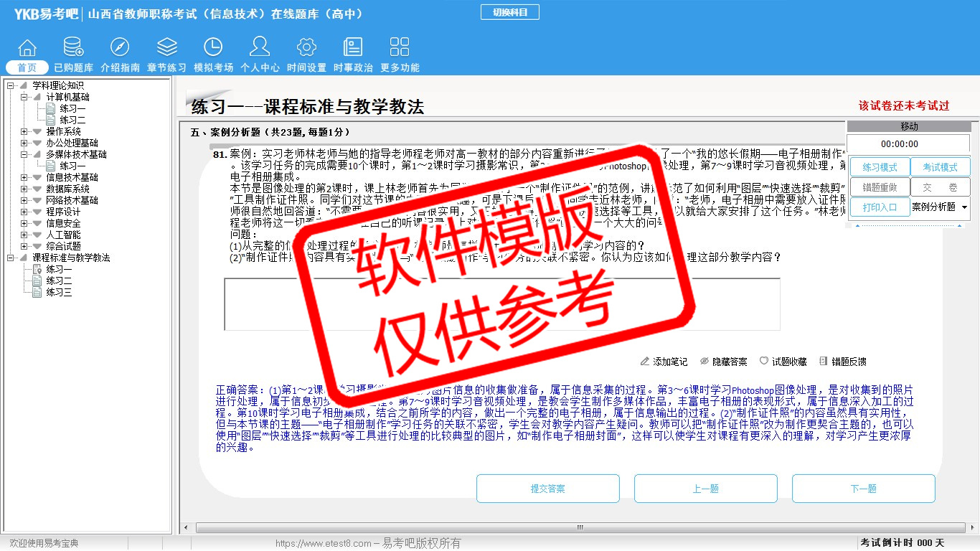Open 个人中心 user icon
The height and width of the screenshot is (551, 980).
click(x=260, y=48)
